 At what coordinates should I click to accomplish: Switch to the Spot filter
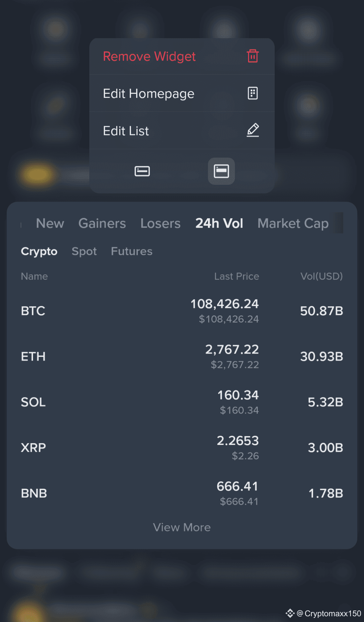tap(84, 251)
